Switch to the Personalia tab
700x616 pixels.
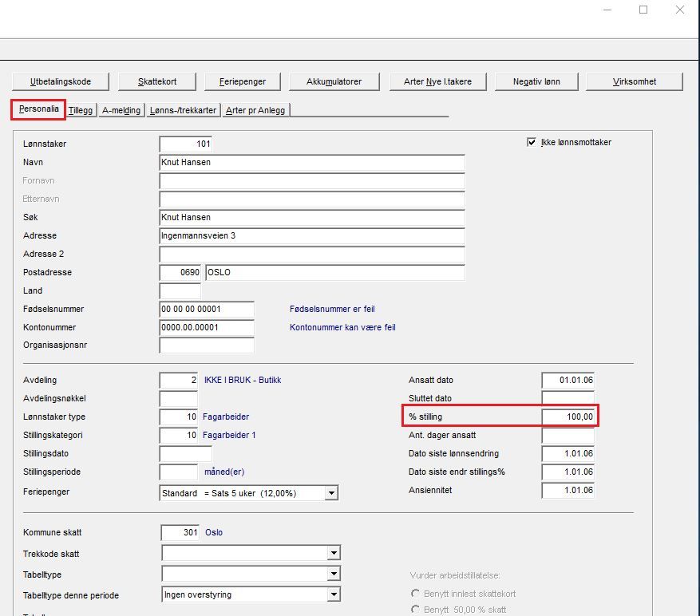pyautogui.click(x=38, y=109)
